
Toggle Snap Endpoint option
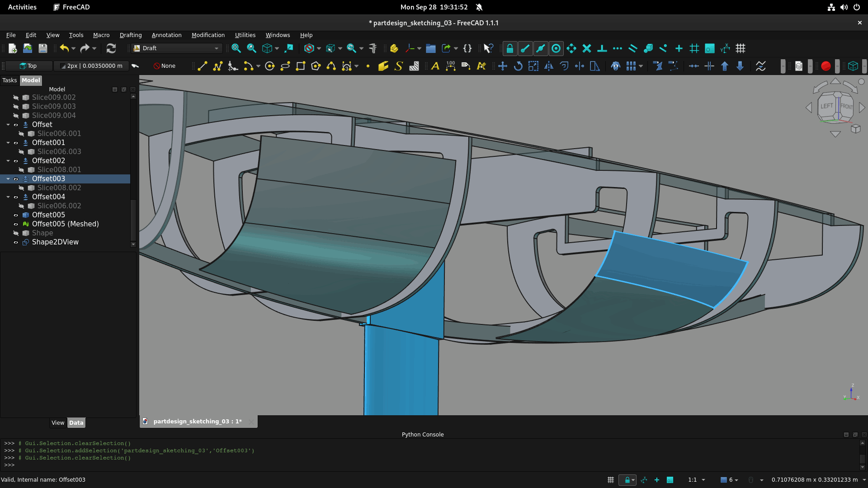point(525,48)
